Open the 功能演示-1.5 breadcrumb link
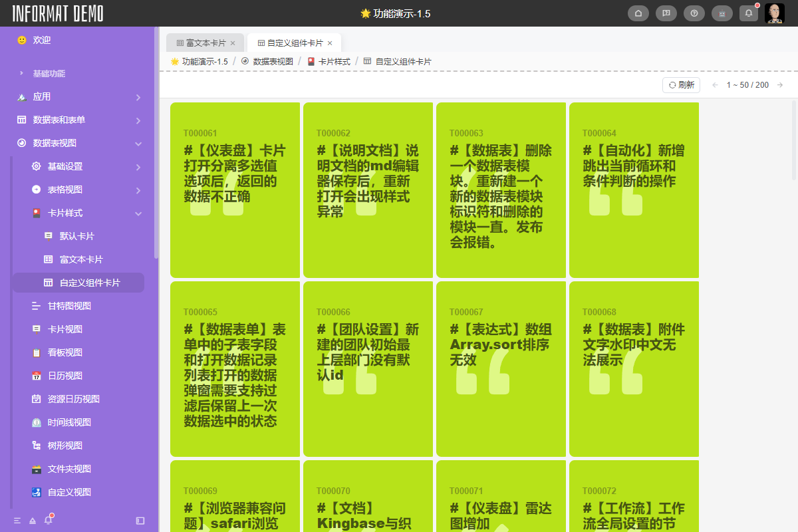The image size is (798, 532). coord(203,61)
